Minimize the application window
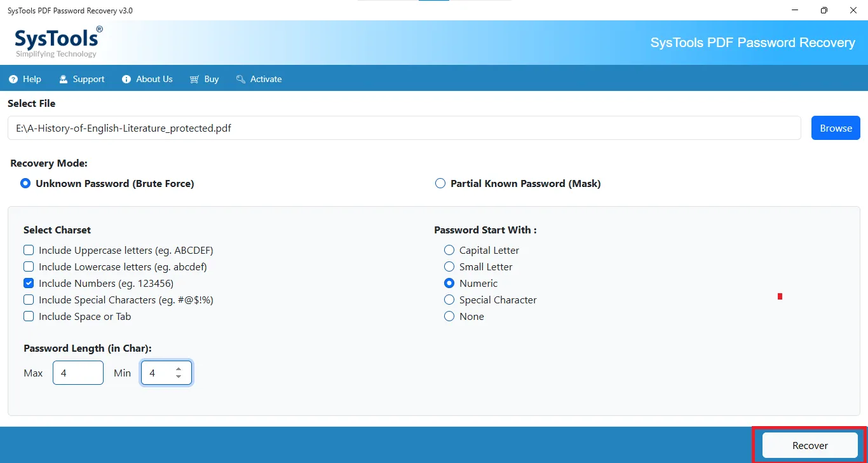Screen dimensions: 868x463 pyautogui.click(x=795, y=10)
